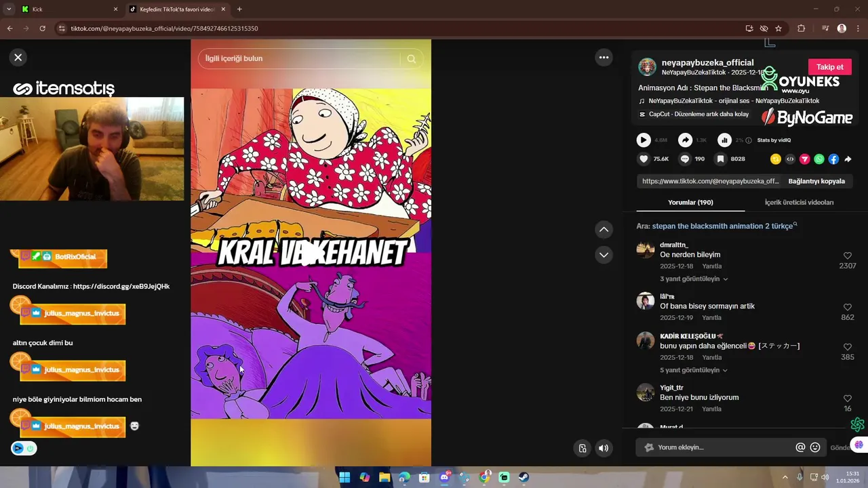Go to the next video arrow

coord(604,255)
